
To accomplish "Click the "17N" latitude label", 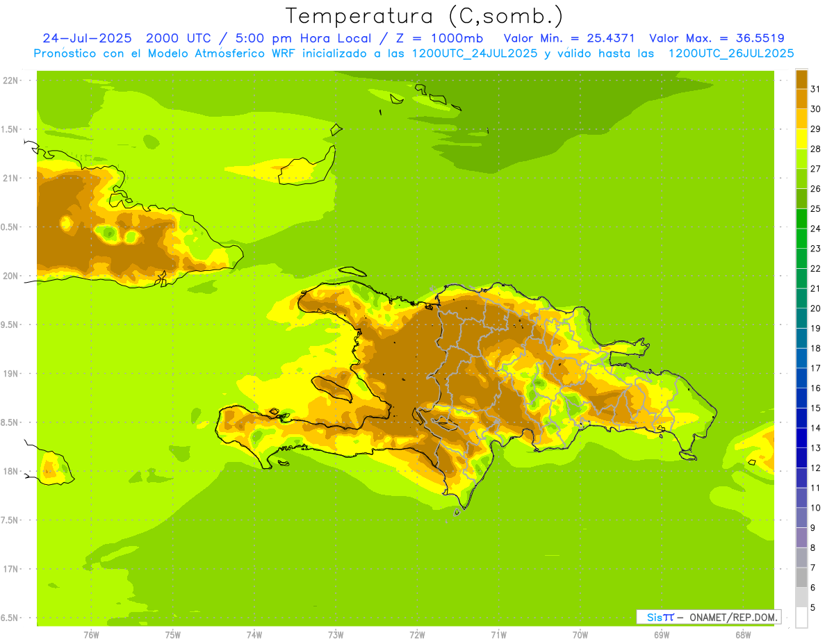I will (x=12, y=569).
